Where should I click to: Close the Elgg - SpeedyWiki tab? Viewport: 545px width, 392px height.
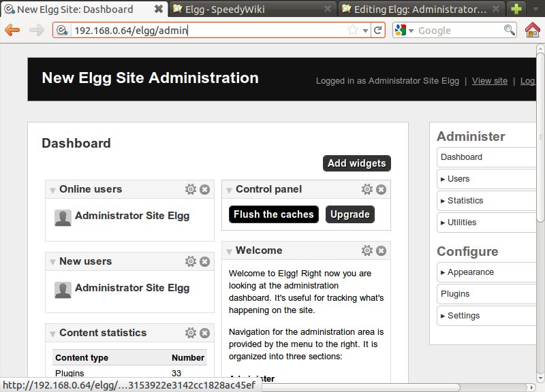point(328,9)
